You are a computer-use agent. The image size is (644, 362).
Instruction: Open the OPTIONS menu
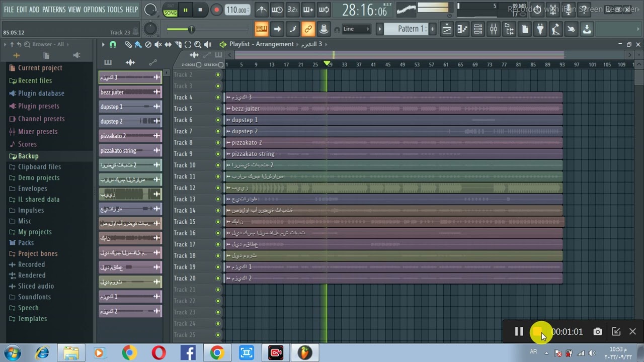pyautogui.click(x=94, y=10)
